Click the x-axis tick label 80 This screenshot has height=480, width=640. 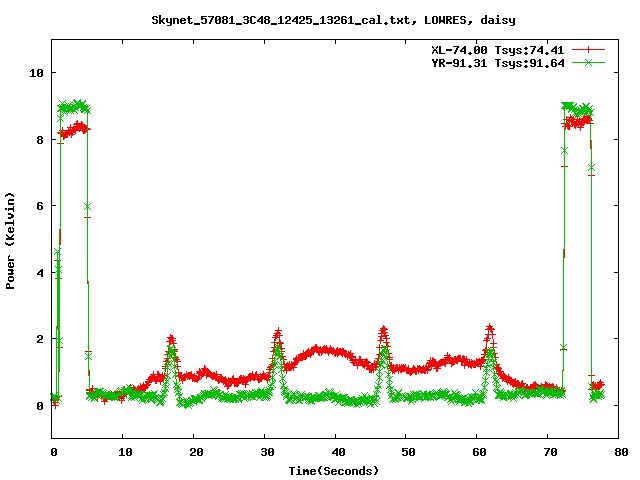(621, 452)
